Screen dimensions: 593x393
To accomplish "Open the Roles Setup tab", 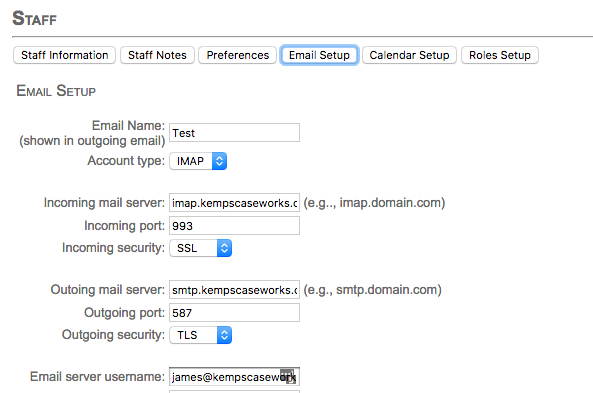I will pyautogui.click(x=500, y=55).
